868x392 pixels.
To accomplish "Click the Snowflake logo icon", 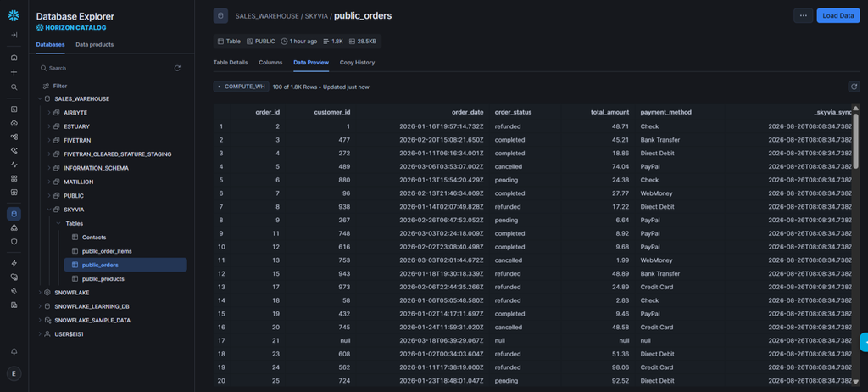I will (x=14, y=15).
